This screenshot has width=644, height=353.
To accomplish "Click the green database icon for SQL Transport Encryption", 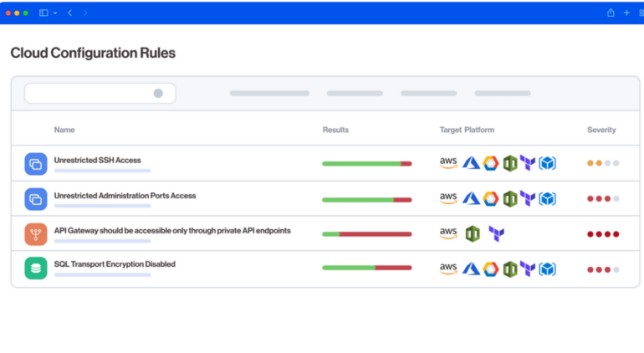I will [x=36, y=269].
